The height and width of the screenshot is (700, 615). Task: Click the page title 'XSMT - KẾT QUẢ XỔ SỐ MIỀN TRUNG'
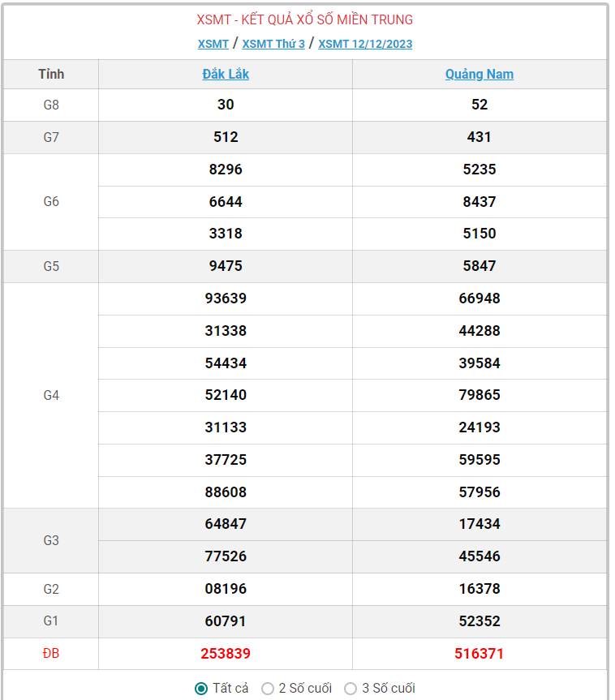305,19
